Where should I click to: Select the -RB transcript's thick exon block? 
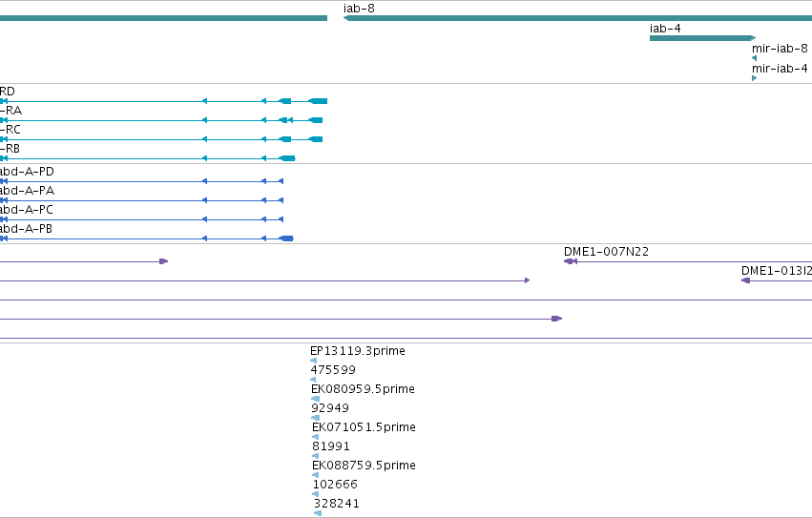[x=287, y=158]
